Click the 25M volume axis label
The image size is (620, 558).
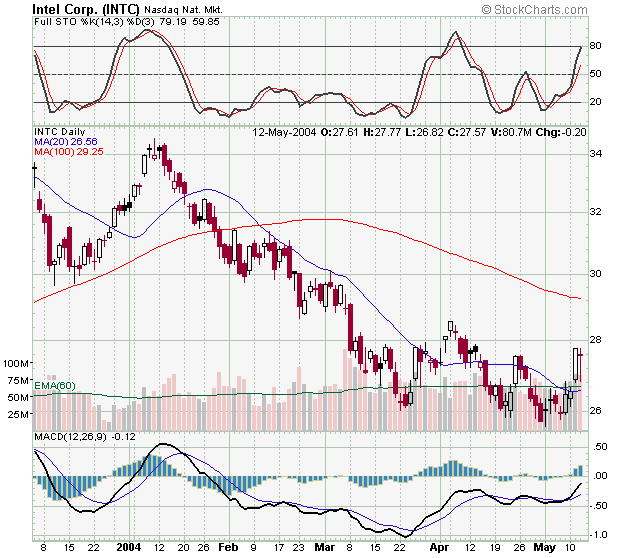pos(19,414)
